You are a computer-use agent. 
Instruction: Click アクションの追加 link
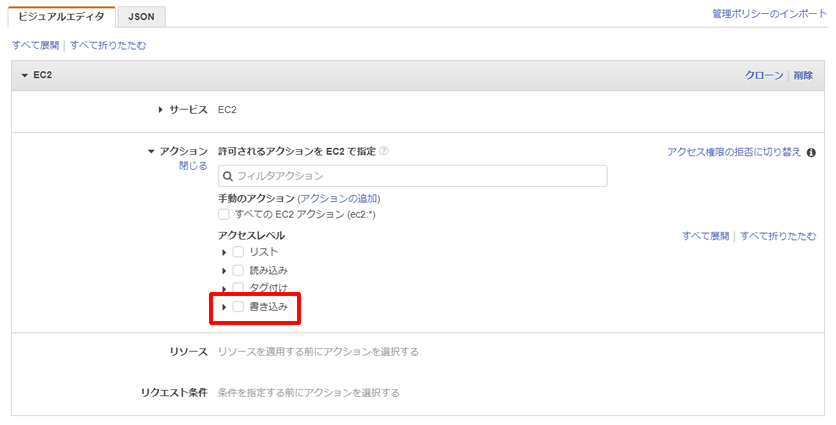(339, 198)
